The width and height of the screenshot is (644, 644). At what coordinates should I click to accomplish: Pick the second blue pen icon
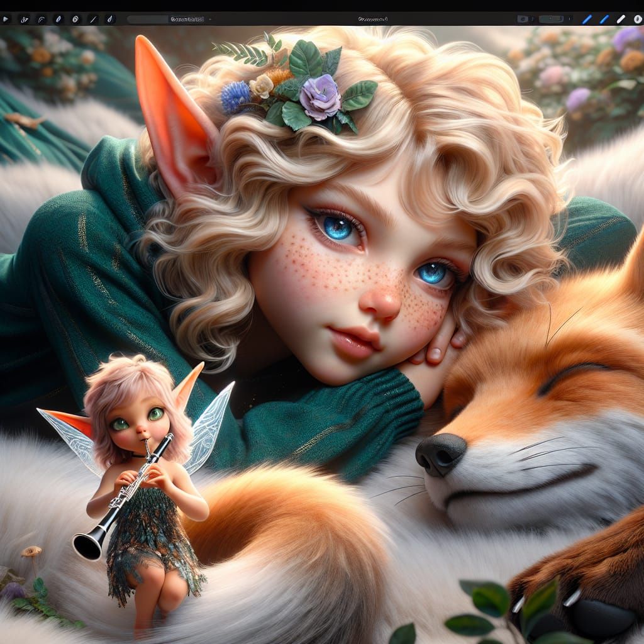point(604,19)
